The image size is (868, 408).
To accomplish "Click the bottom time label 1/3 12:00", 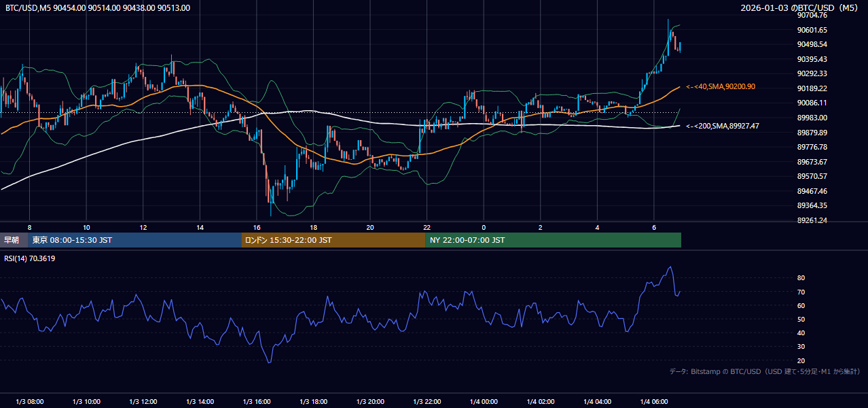I will (x=143, y=402).
